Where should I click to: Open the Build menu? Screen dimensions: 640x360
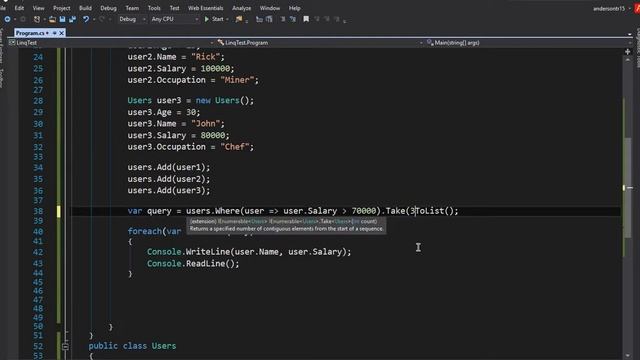[85, 8]
